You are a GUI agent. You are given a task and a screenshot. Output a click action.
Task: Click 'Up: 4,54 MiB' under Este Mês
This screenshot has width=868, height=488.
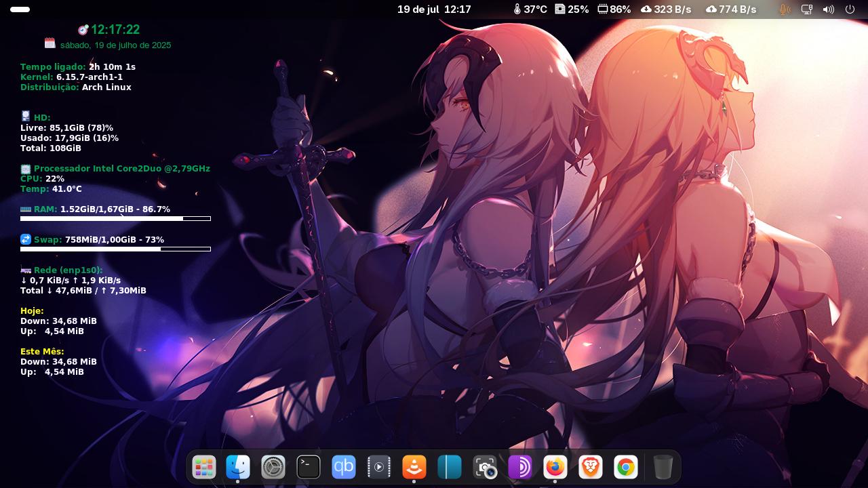point(52,372)
